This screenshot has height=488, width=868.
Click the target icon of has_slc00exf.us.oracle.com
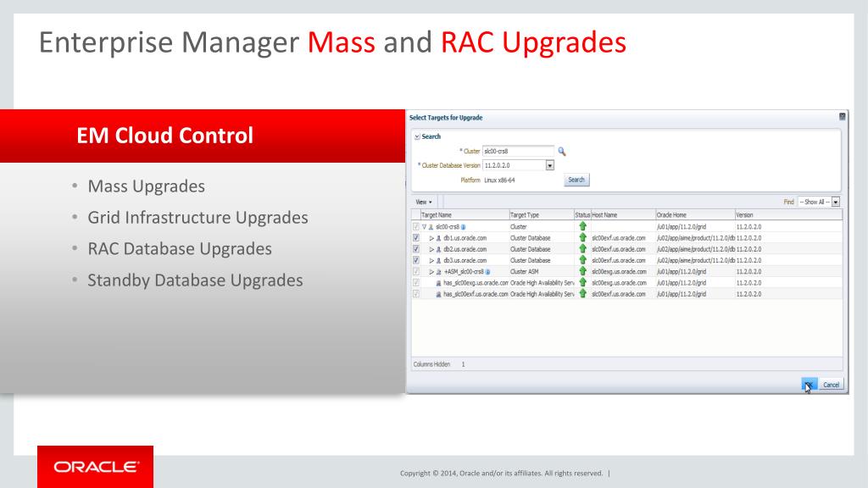pos(438,294)
